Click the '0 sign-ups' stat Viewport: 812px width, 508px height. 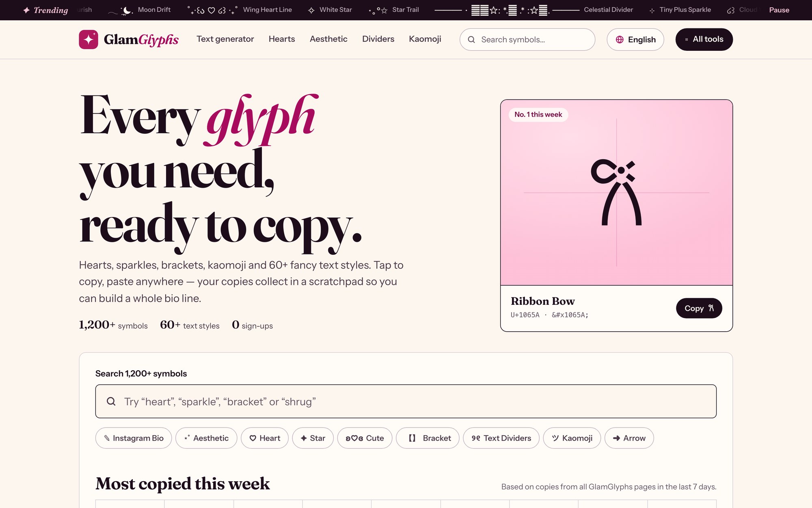(x=252, y=325)
